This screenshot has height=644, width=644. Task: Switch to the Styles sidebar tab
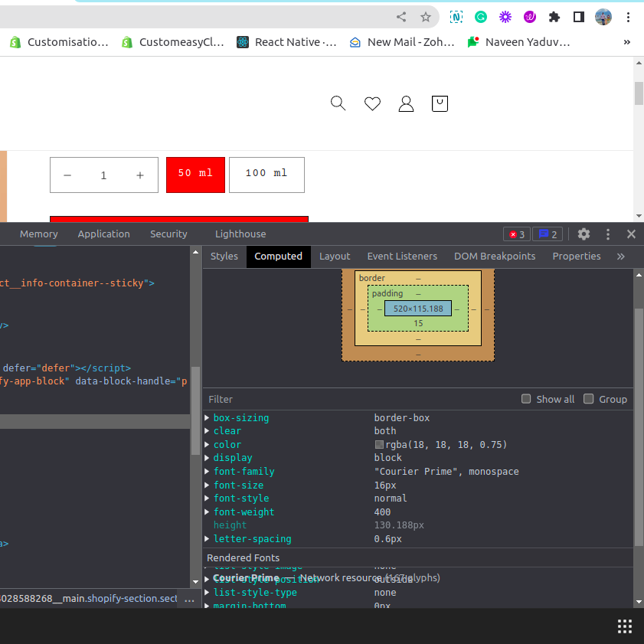(224, 257)
